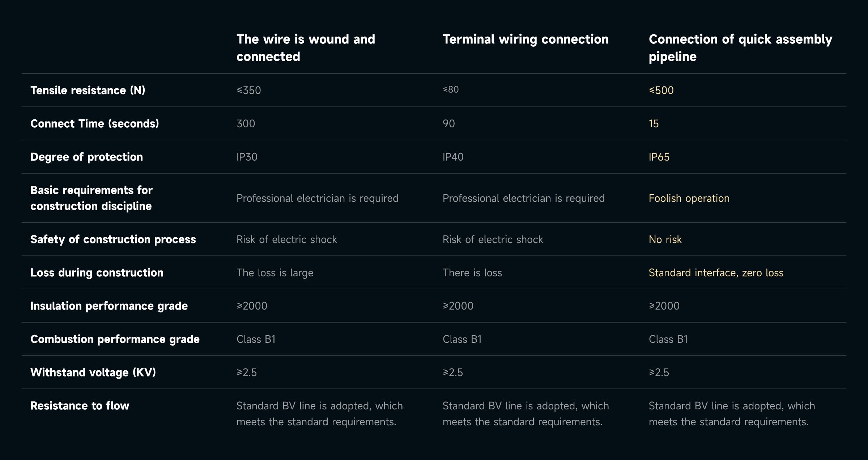The width and height of the screenshot is (868, 460).
Task: Click the 'Combustion performance grade' row label
Action: point(115,339)
